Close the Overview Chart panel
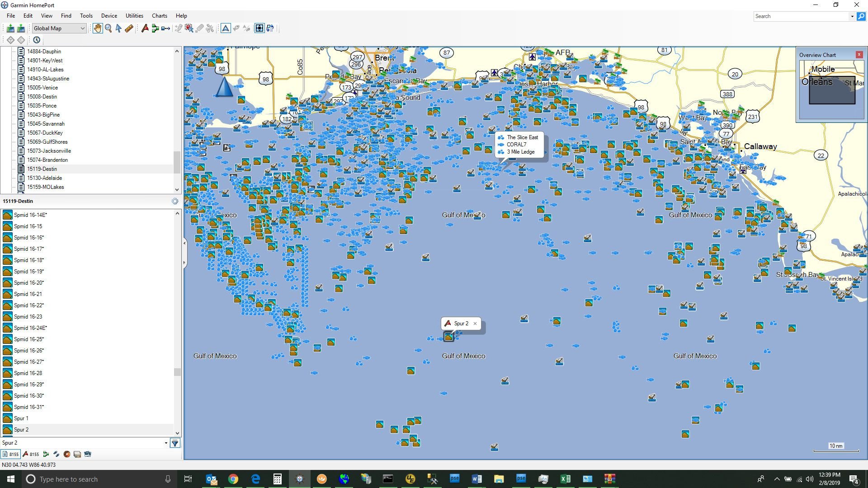The width and height of the screenshot is (868, 488). click(x=859, y=55)
